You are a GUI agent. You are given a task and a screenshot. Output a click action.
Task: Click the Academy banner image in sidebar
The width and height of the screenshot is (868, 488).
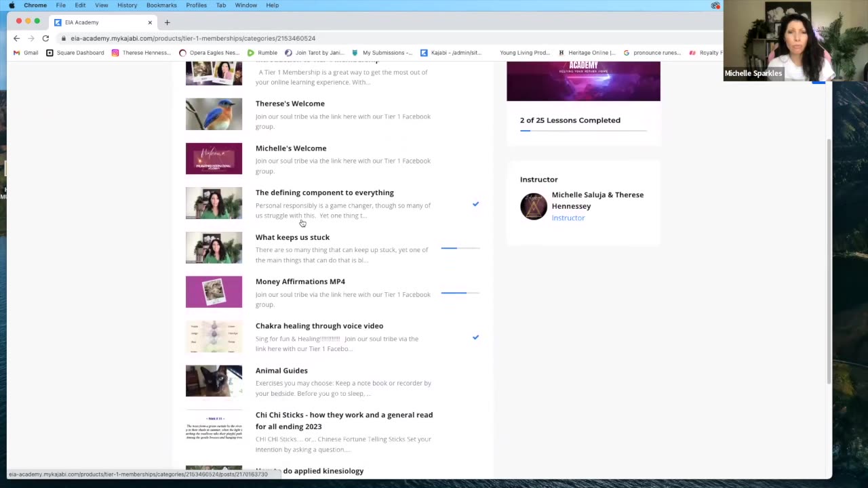(x=583, y=81)
